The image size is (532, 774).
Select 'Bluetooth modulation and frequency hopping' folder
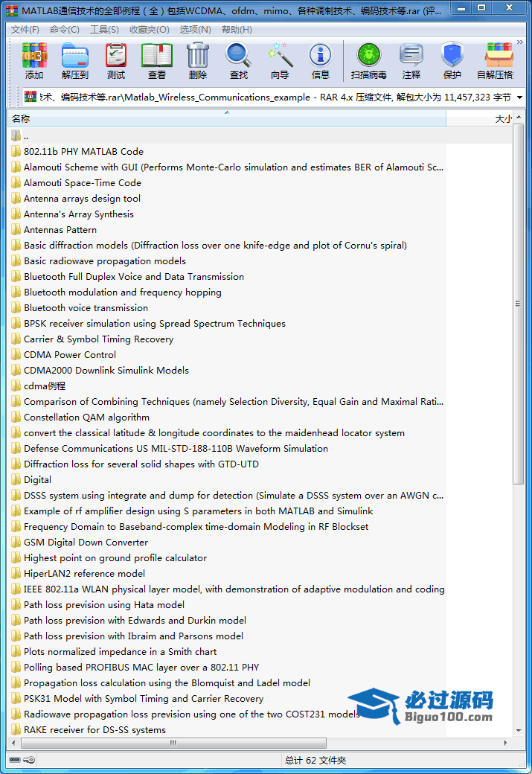pos(122,292)
